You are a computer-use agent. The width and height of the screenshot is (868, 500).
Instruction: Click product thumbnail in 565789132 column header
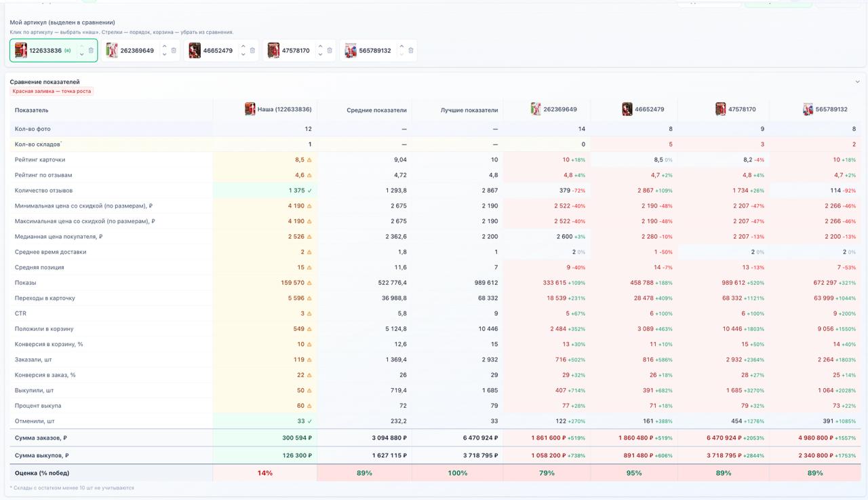click(808, 109)
